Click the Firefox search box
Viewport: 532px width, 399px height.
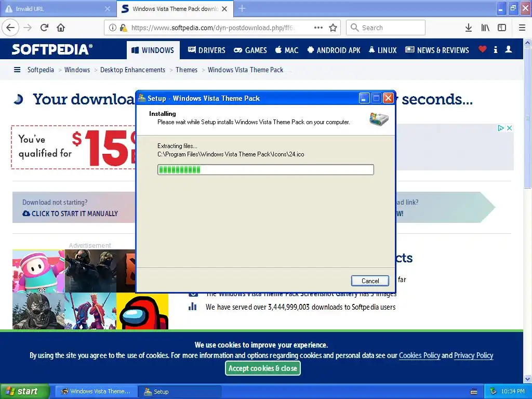coord(385,28)
